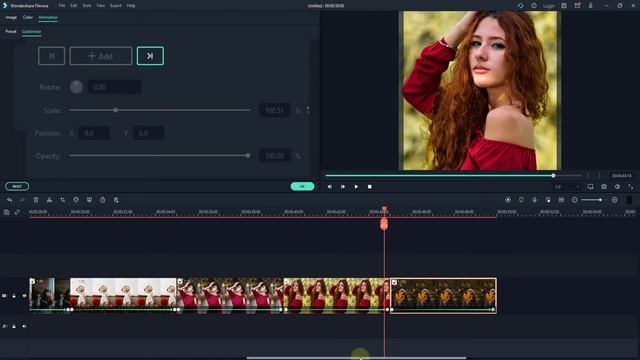Click the Position Y field
Image resolution: width=640 pixels, height=360 pixels.
(149, 133)
